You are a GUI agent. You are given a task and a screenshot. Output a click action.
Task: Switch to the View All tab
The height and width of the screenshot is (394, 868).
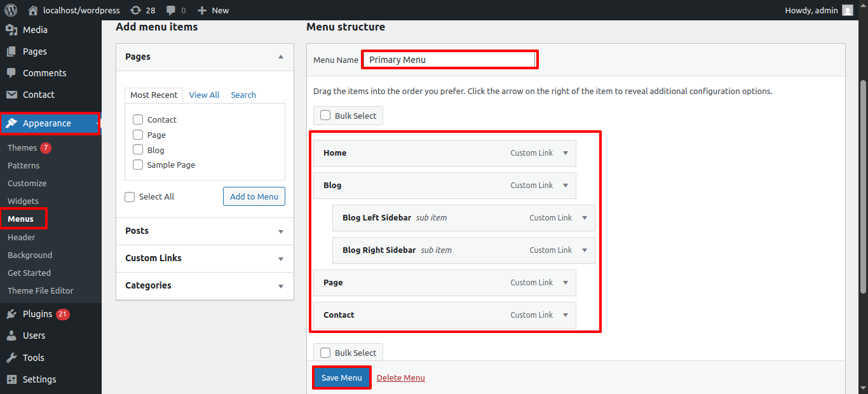tap(204, 95)
